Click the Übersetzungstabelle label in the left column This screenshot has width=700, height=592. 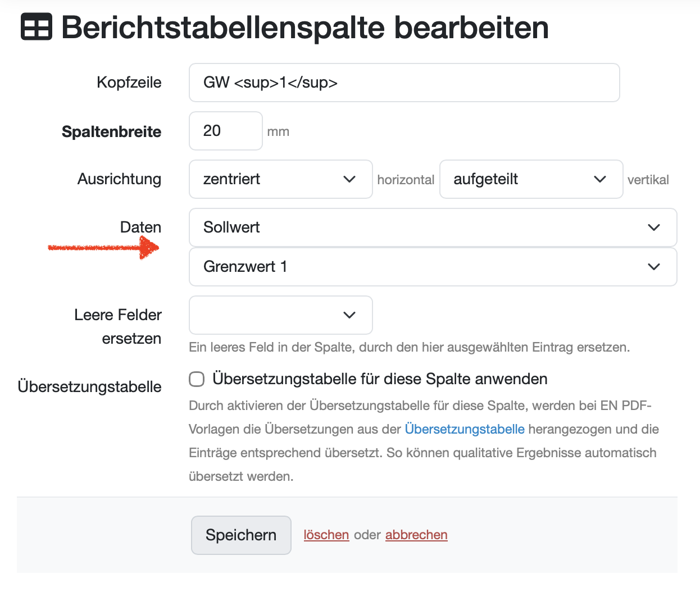pyautogui.click(x=89, y=387)
